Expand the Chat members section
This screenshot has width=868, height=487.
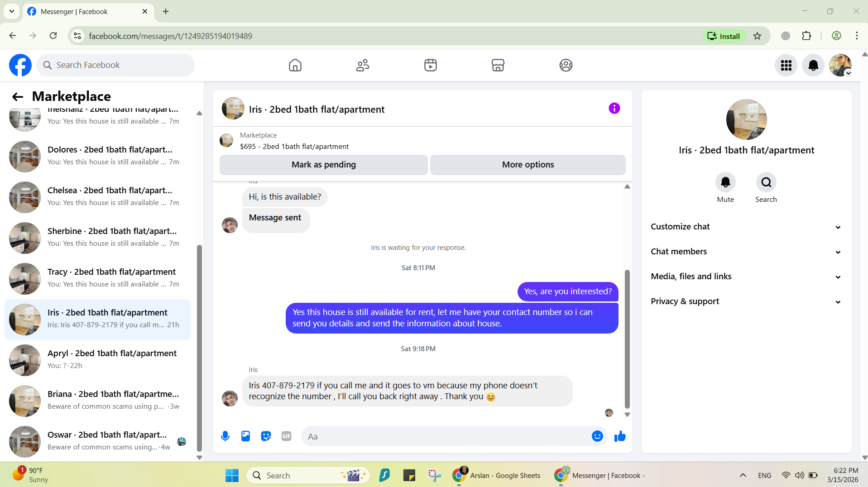pyautogui.click(x=746, y=252)
